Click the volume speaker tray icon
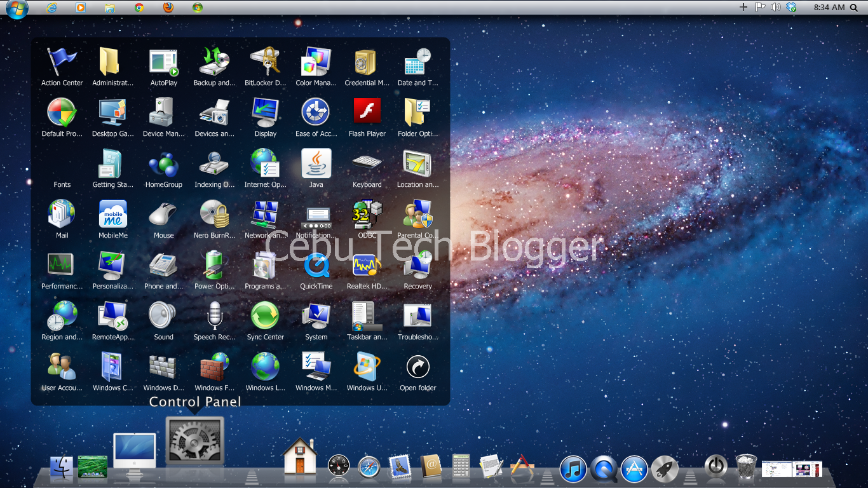This screenshot has height=488, width=868. coord(775,8)
